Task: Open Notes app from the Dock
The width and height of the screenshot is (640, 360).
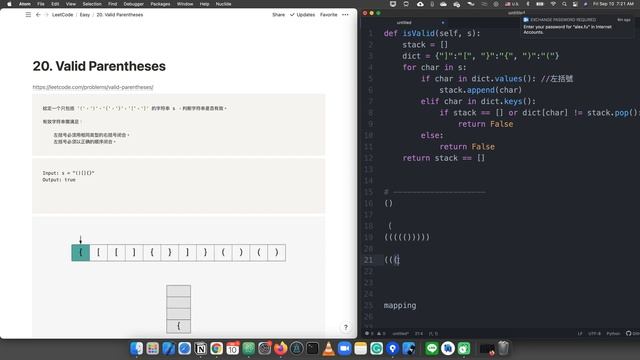Action: tap(360, 349)
